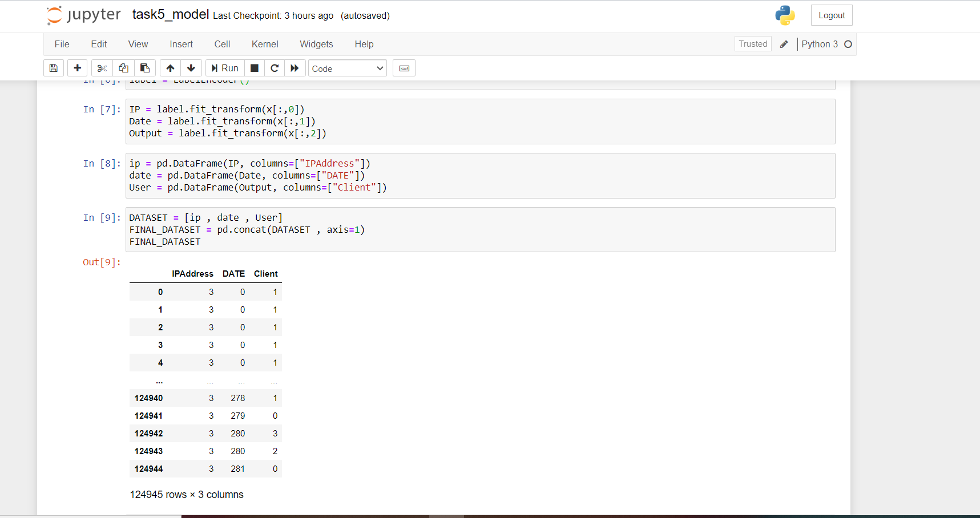This screenshot has width=980, height=518.
Task: Open the command palette keyboard icon
Action: 404,68
